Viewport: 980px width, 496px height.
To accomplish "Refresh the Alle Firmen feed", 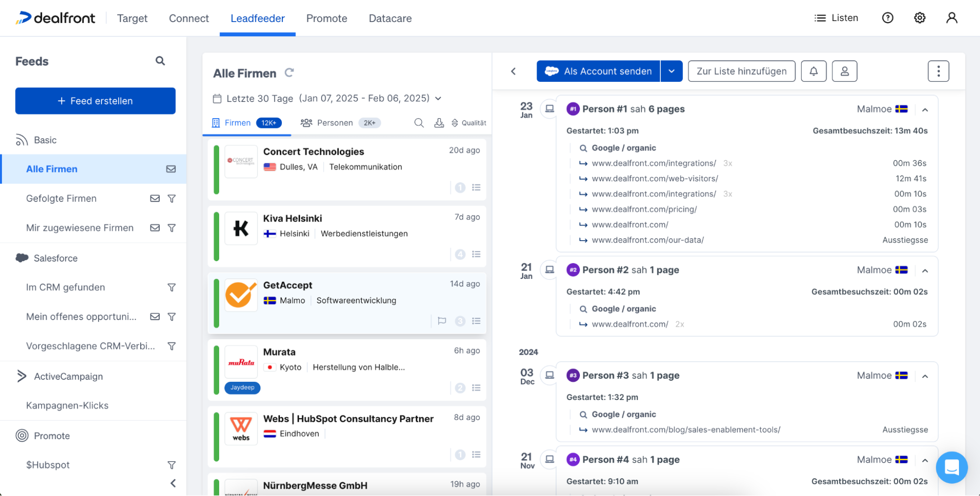I will [289, 73].
